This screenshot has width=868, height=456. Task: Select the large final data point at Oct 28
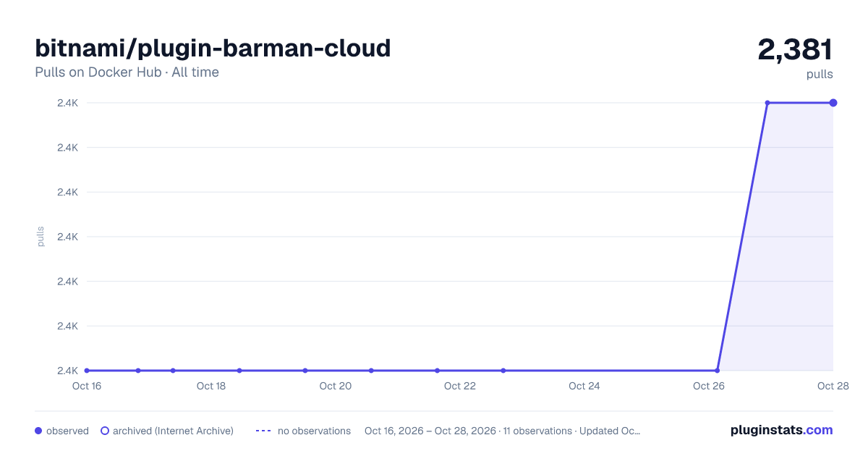coord(833,103)
